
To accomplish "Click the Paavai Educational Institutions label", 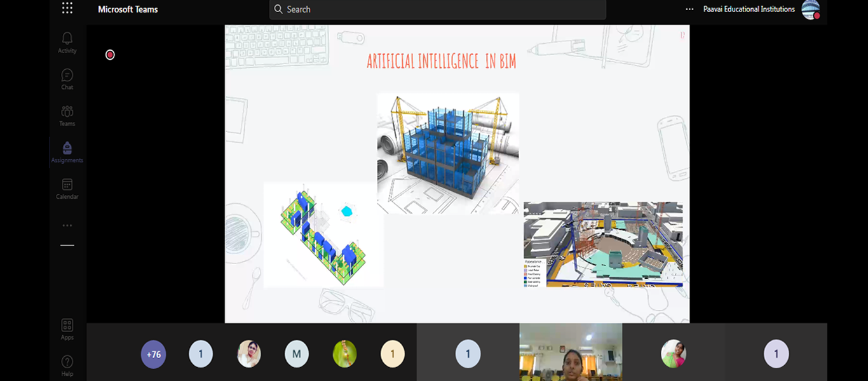I will coord(749,10).
